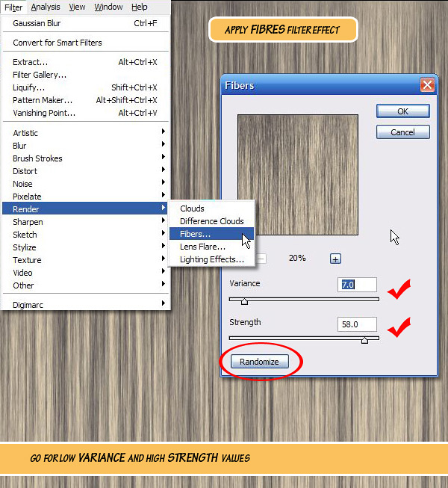Expand the Other submenu
Screen dimensions: 448x488
pos(86,285)
